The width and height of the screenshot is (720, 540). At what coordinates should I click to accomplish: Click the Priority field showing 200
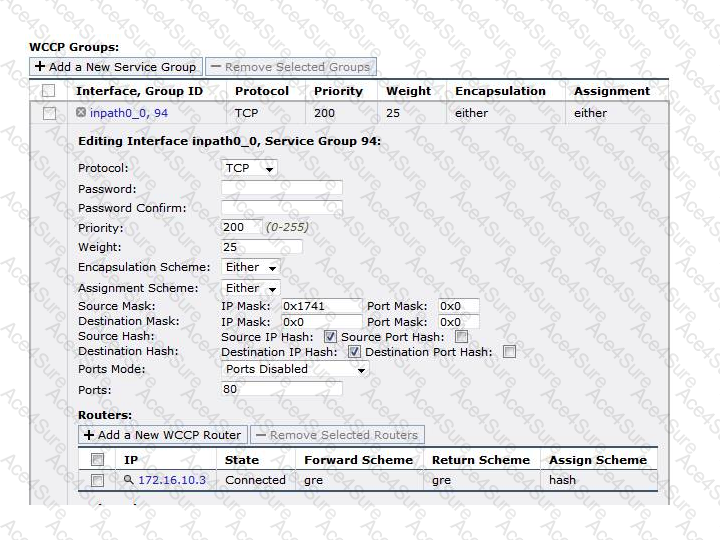point(242,227)
